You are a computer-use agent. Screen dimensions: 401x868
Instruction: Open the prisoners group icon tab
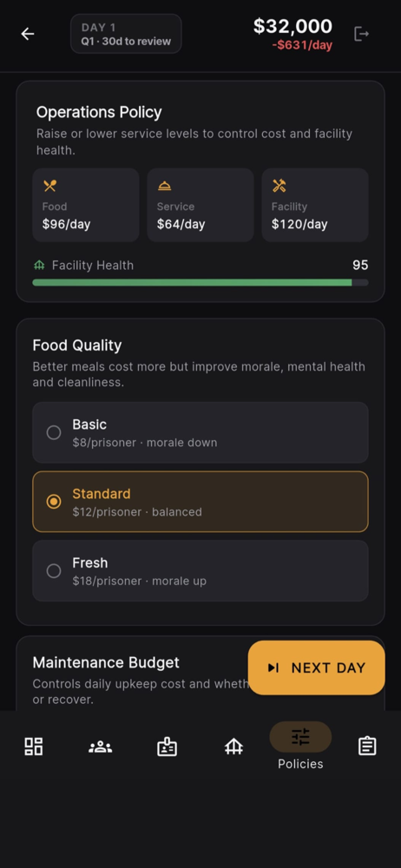(x=101, y=746)
